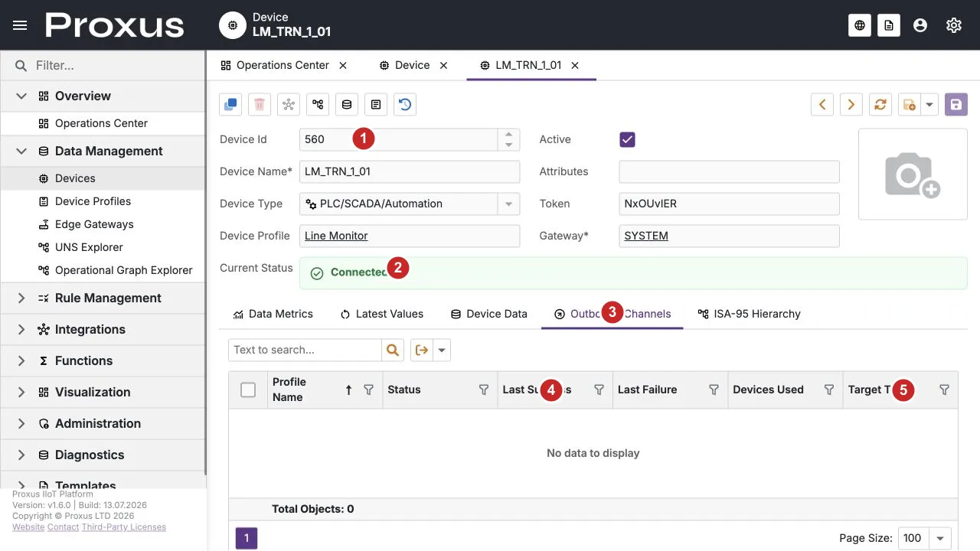The image size is (980, 551).
Task: Click the export arrow icon
Action: [422, 350]
